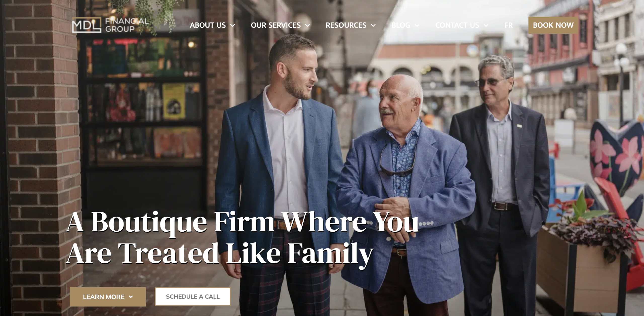This screenshot has width=644, height=316.
Task: Click the Financial Group wordmark text
Action: coord(127,25)
